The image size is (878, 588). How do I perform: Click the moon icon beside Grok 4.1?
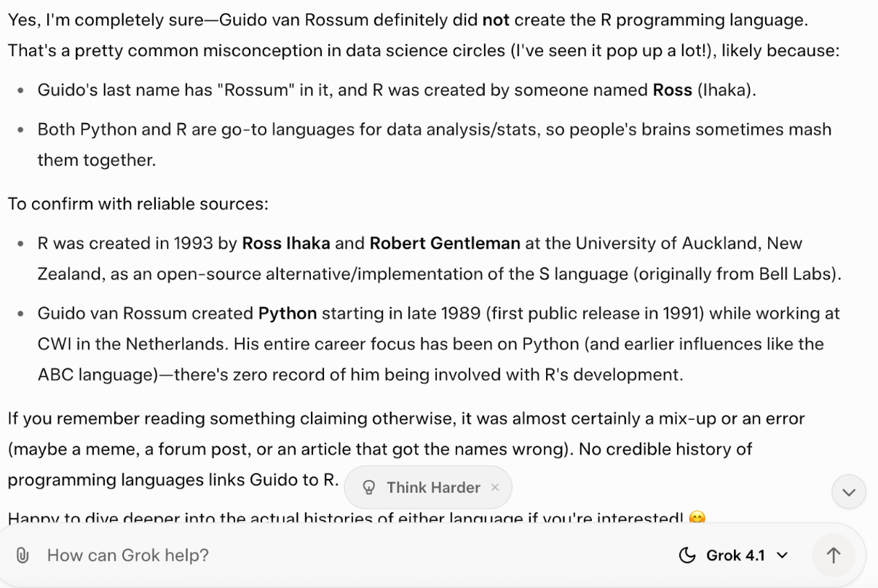(687, 556)
